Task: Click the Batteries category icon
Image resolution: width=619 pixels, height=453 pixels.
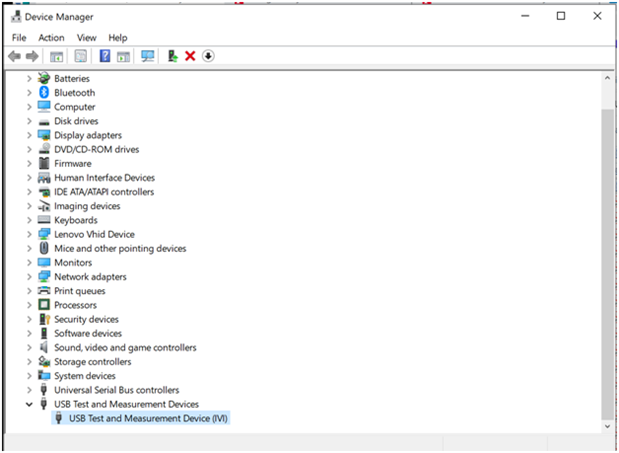Action: pos(44,78)
